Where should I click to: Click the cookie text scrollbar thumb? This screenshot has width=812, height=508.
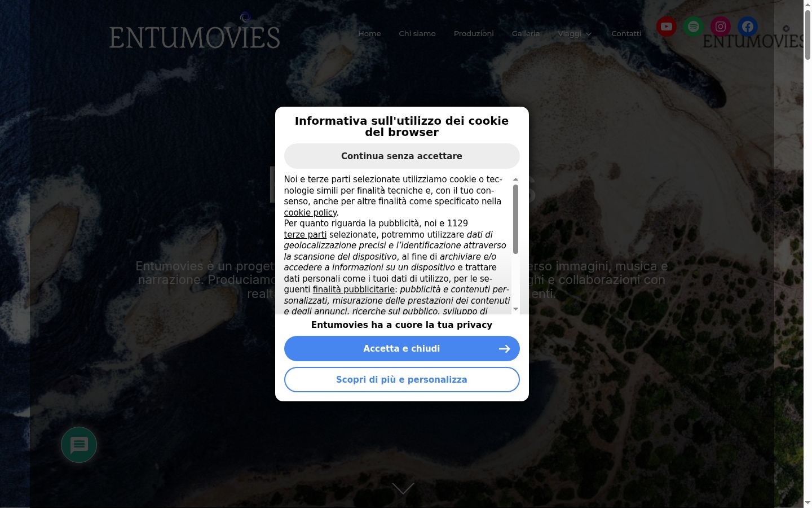515,219
